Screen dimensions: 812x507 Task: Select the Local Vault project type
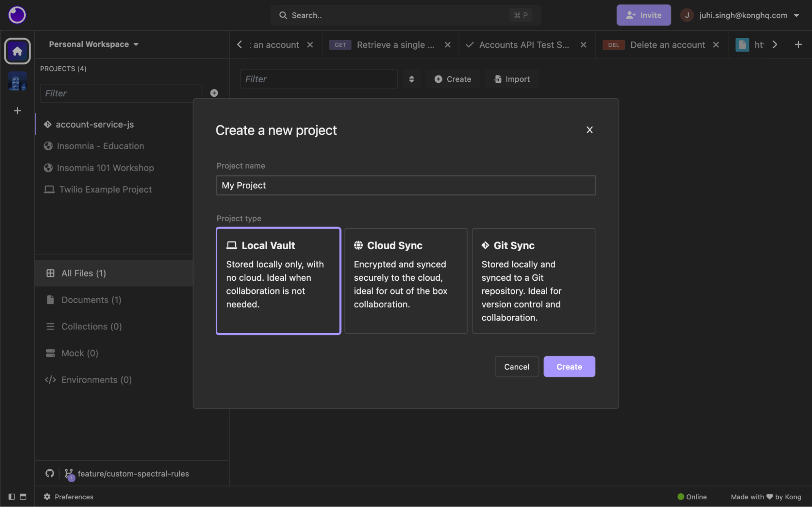click(278, 281)
